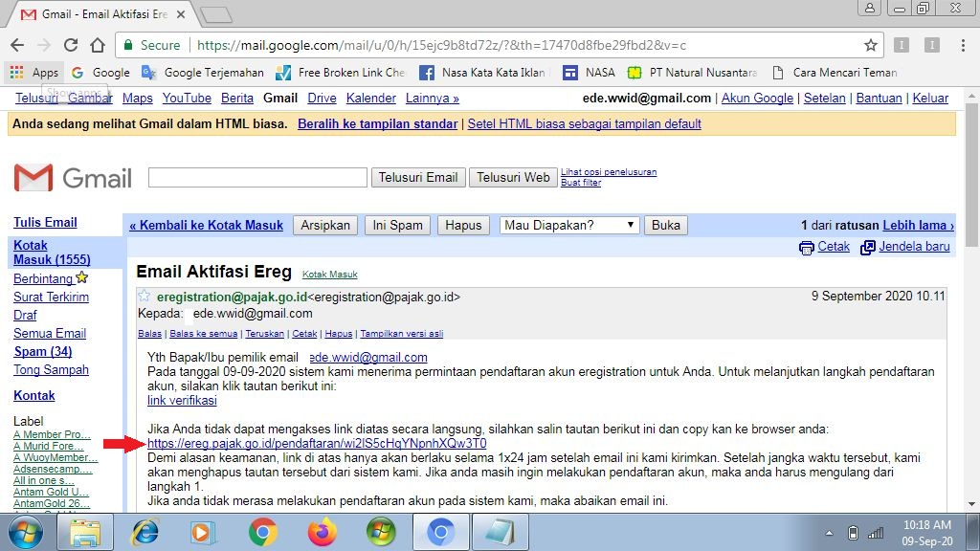Viewport: 980px width, 551px height.
Task: Open the PT Natural Nusantara bookmark
Action: [x=693, y=73]
